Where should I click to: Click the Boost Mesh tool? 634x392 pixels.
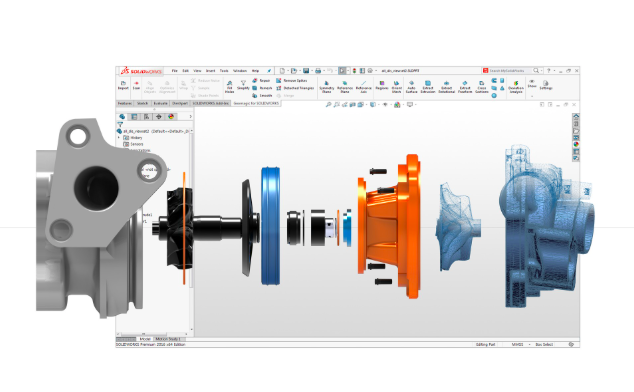[396, 87]
